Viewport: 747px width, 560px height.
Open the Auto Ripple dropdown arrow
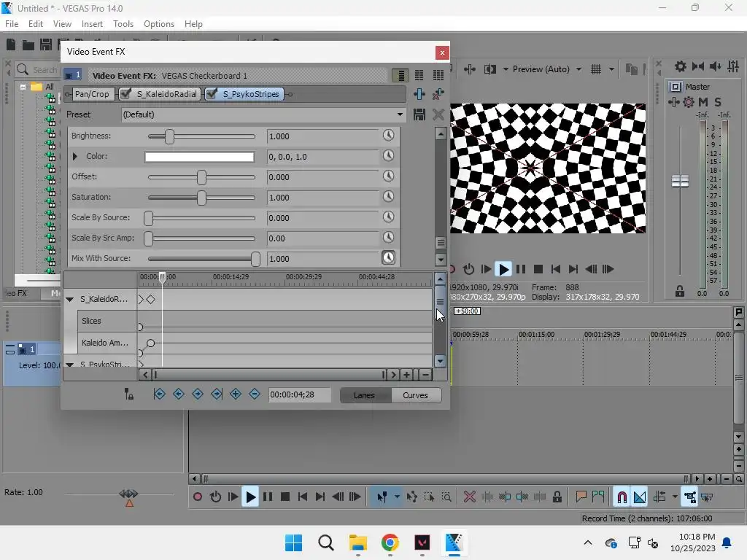click(x=675, y=497)
